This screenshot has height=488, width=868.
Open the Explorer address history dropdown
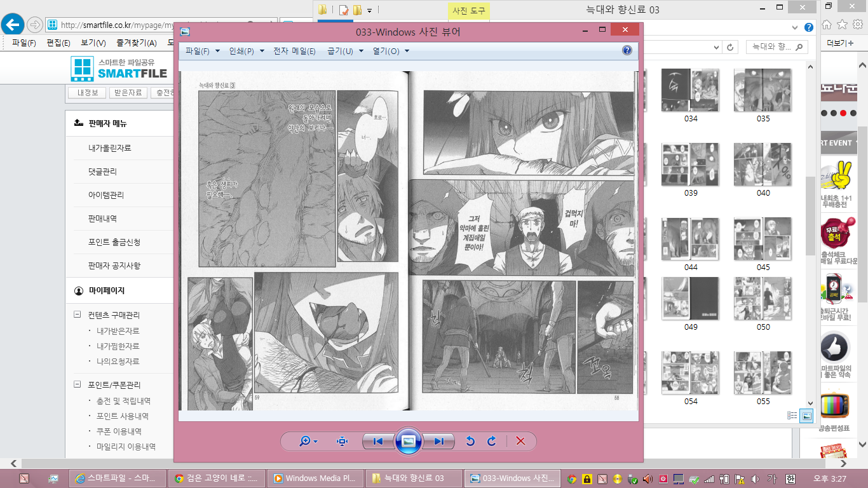pos(715,47)
